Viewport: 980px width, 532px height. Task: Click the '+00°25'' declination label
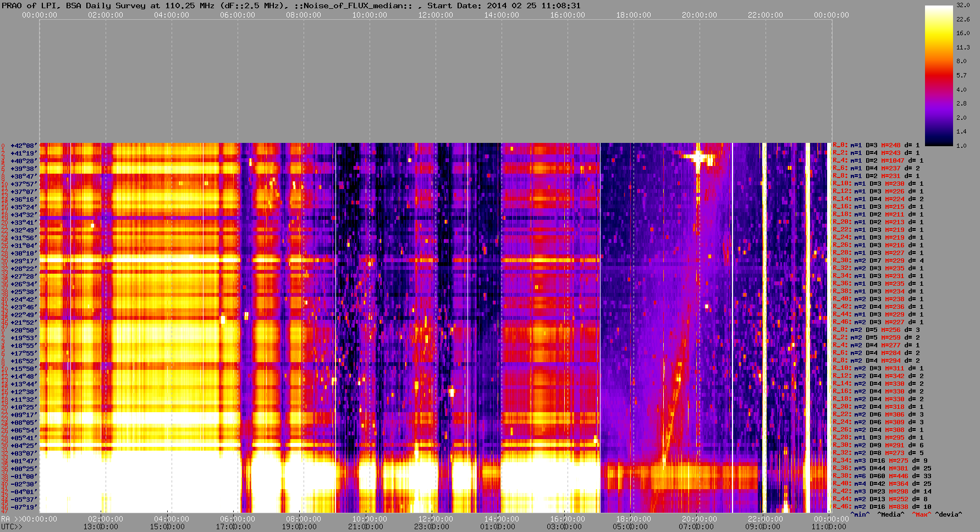coord(24,469)
